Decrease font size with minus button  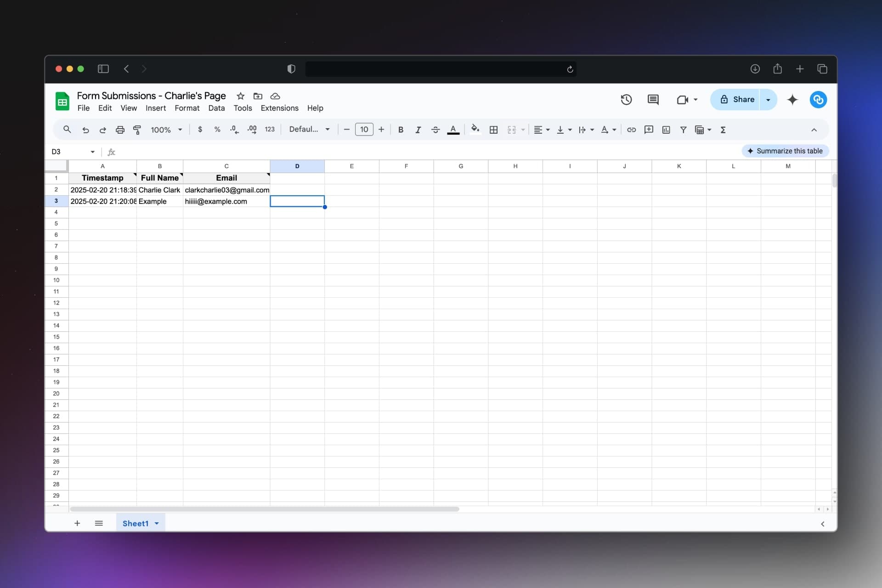point(347,130)
